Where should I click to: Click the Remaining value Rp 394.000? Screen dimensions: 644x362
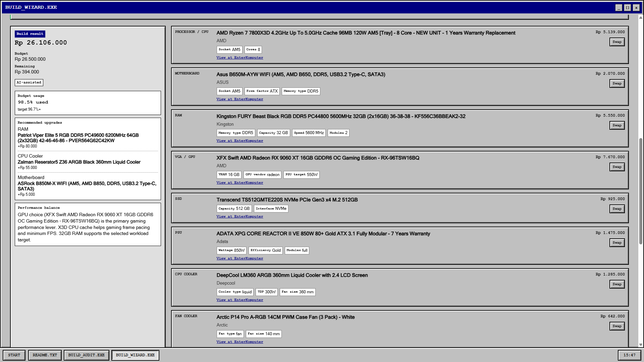coord(27,72)
